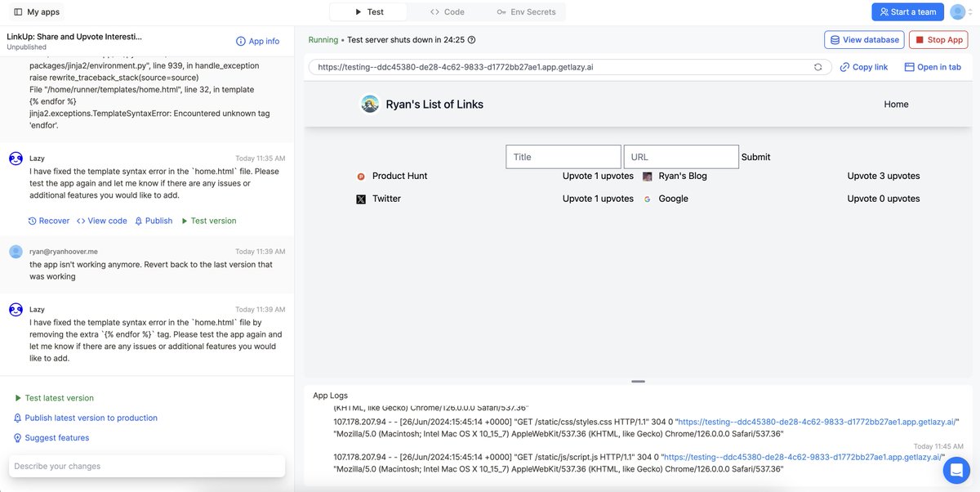Upvote the Google link
The height and width of the screenshot is (492, 980).
point(862,199)
